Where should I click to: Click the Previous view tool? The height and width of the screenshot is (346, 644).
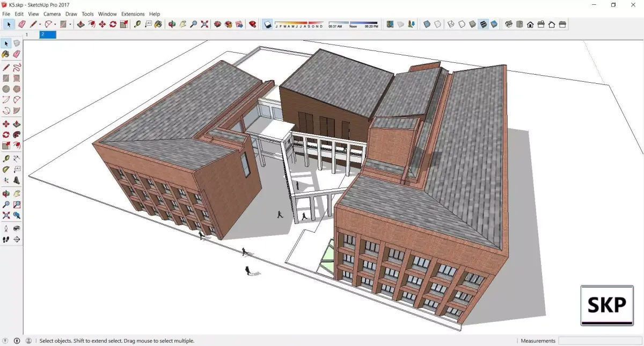[x=17, y=215]
